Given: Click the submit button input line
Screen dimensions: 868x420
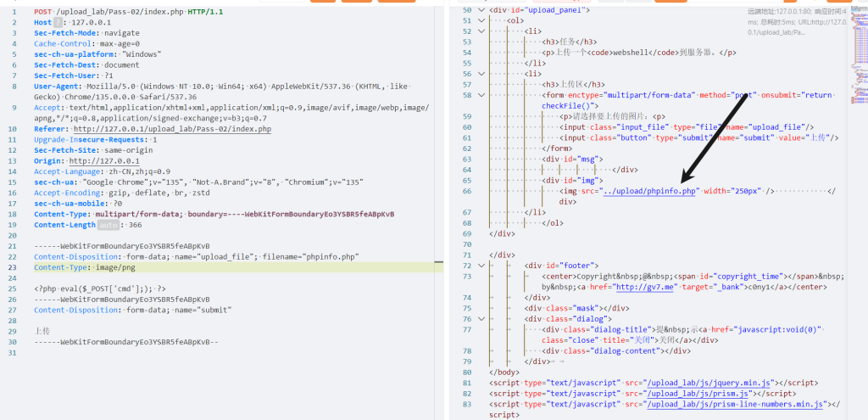Looking at the screenshot, I should (699, 138).
